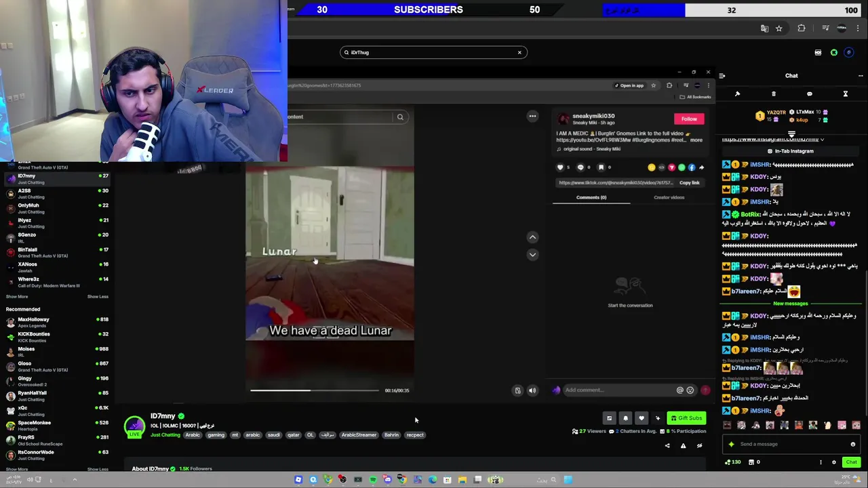Click Open in app button

(x=629, y=85)
